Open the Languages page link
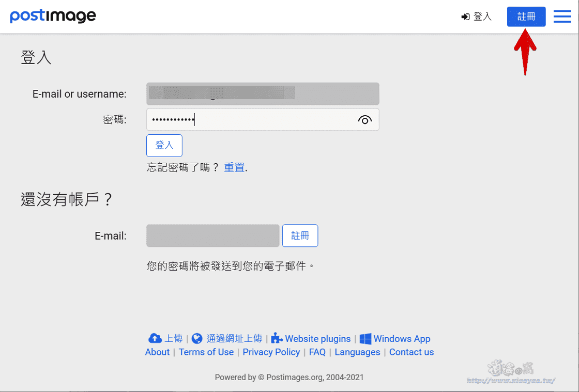579x392 pixels. (x=357, y=352)
